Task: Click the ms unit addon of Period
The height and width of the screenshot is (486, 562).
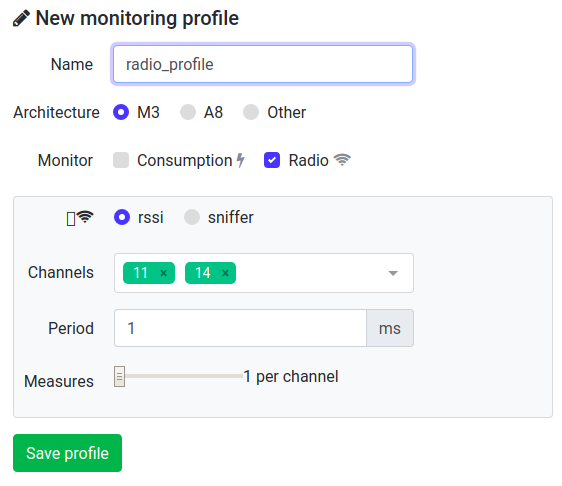Action: [390, 328]
